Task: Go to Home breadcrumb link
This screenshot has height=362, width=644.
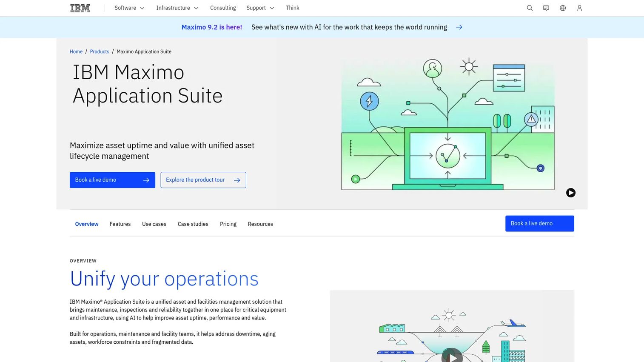Action: click(76, 51)
